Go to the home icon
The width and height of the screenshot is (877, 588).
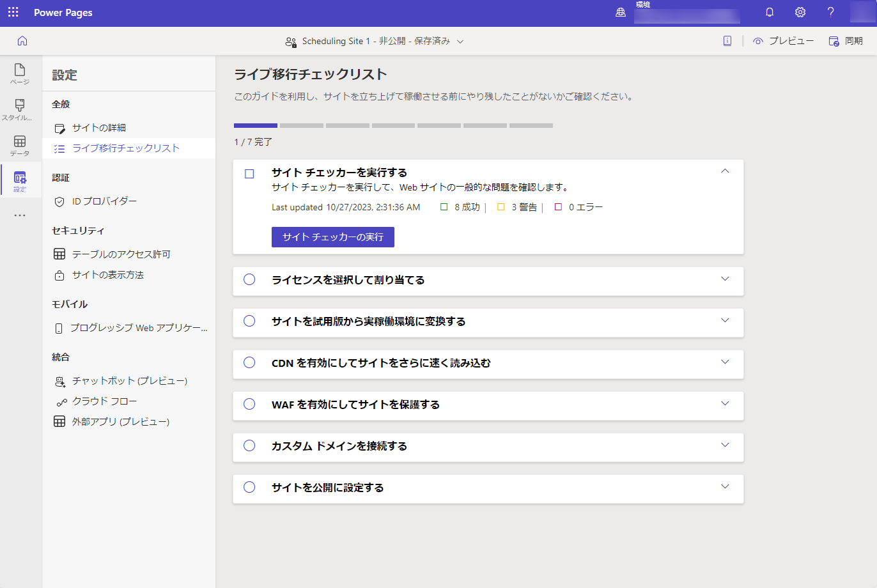point(22,41)
